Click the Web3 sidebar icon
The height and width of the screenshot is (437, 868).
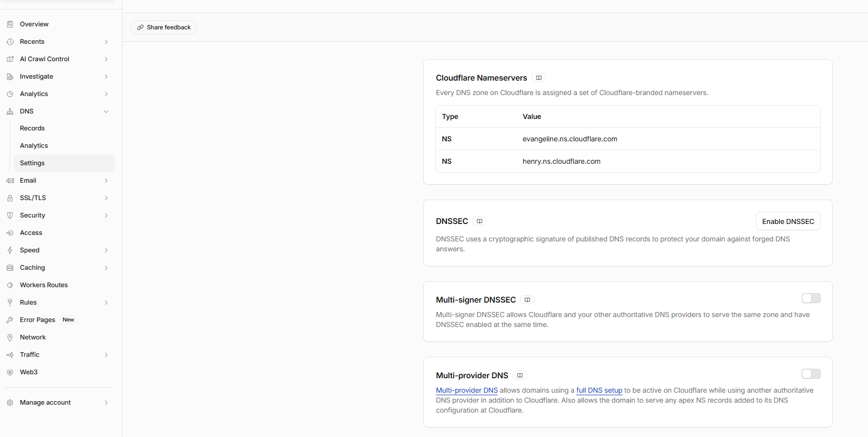coord(10,372)
